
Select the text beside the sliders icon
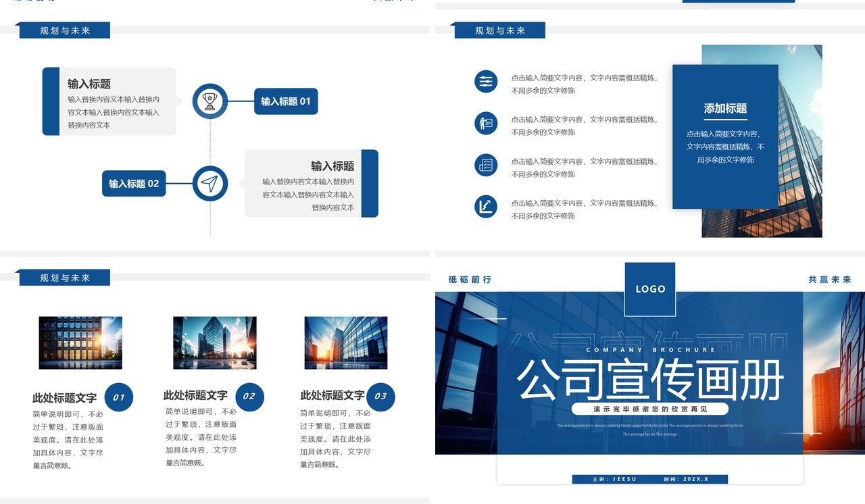click(584, 84)
